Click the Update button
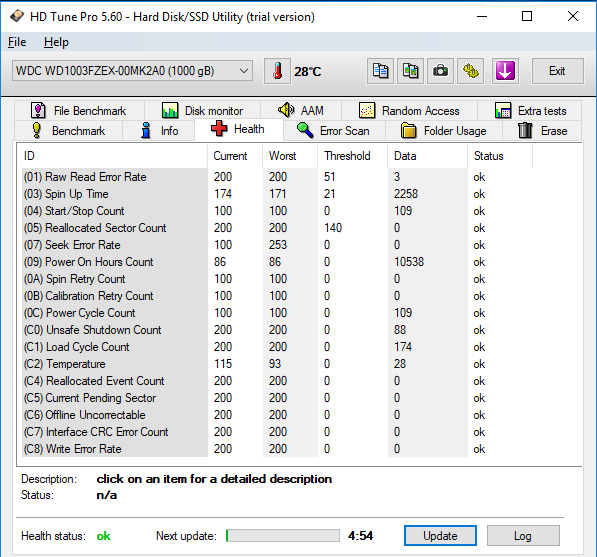597x557 pixels. click(440, 536)
